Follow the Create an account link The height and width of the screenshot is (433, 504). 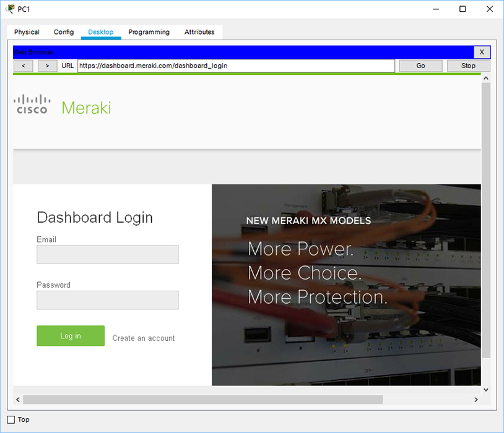point(144,338)
